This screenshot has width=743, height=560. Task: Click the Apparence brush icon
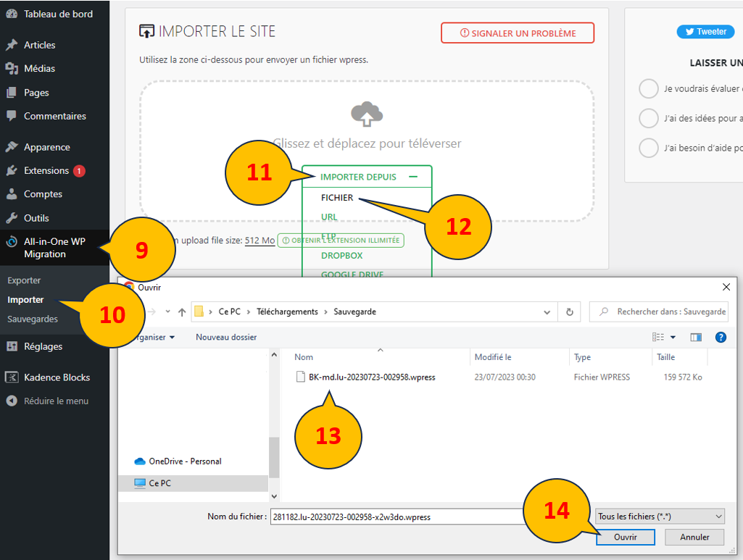12,147
